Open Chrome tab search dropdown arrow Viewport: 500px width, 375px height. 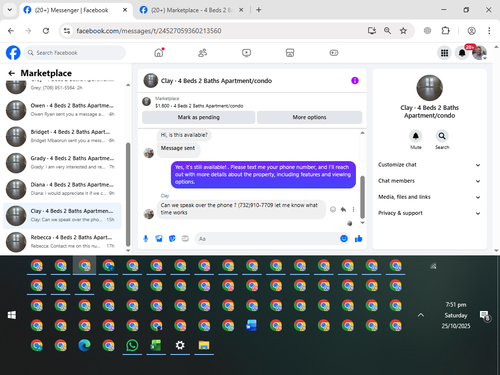[10, 10]
